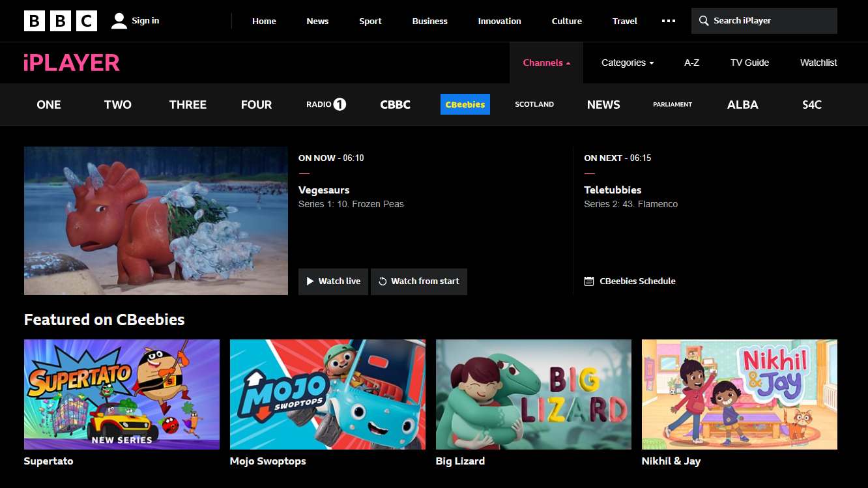
Task: Open the CBeebies Schedule link
Action: click(629, 281)
